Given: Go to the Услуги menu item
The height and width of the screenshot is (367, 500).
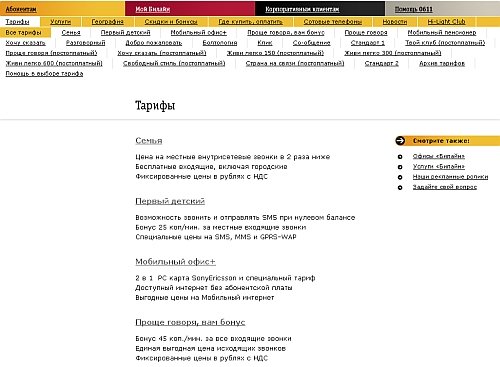Looking at the screenshot, I should [x=61, y=22].
